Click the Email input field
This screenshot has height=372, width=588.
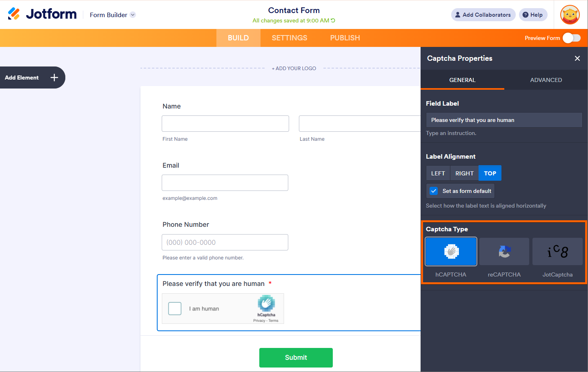(225, 183)
